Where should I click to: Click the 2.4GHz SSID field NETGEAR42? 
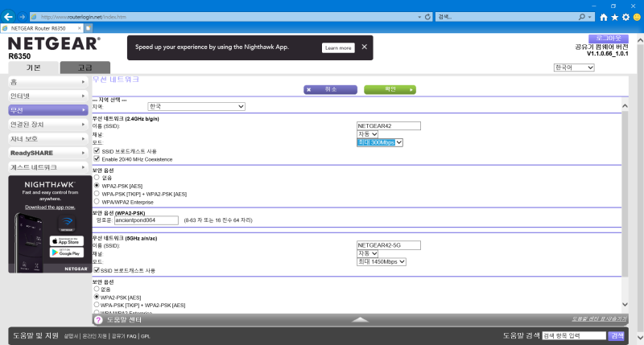[389, 126]
